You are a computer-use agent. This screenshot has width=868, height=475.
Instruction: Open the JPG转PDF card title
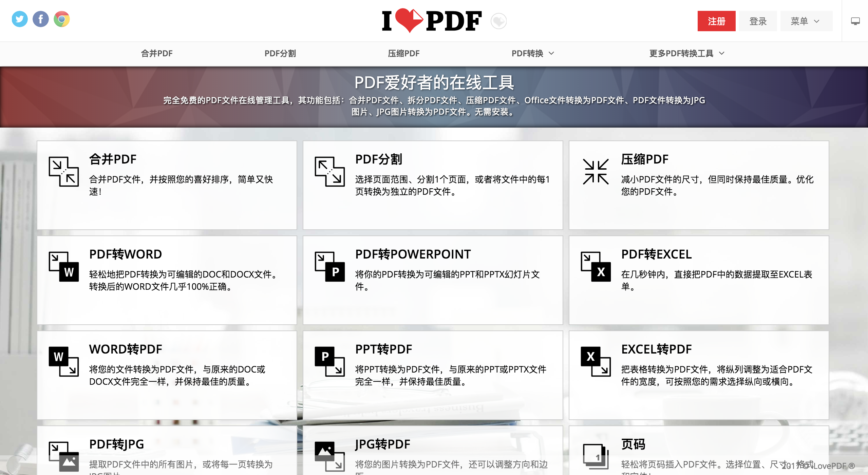pos(382,444)
